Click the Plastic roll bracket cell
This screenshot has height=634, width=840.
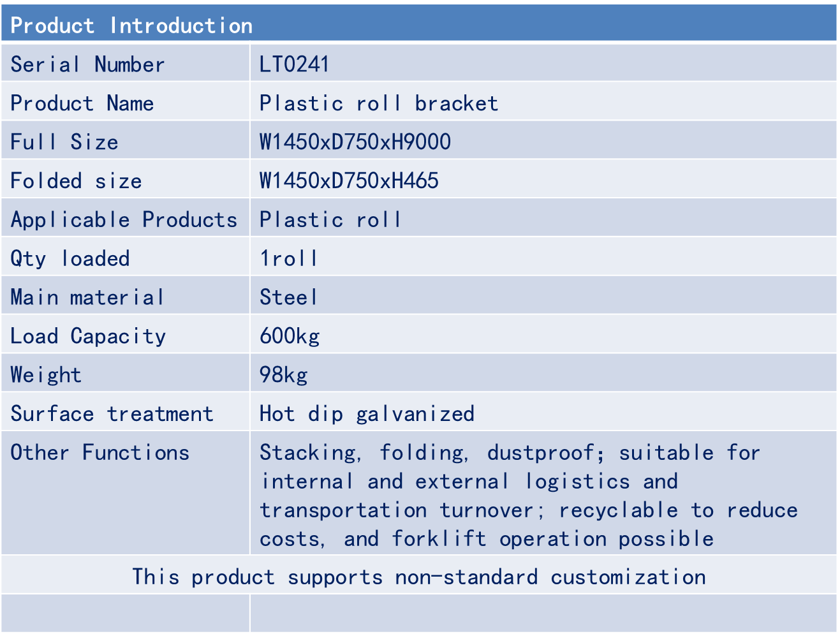378,103
